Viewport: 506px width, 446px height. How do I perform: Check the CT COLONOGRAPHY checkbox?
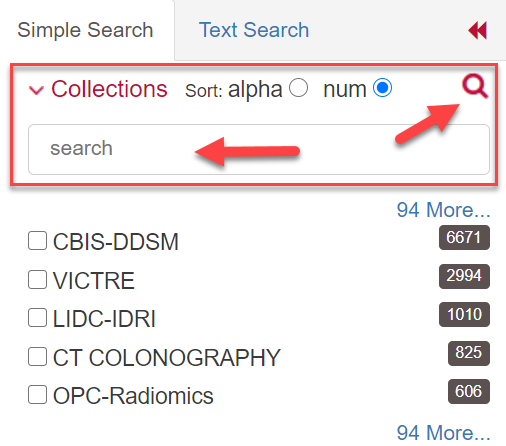coord(37,356)
